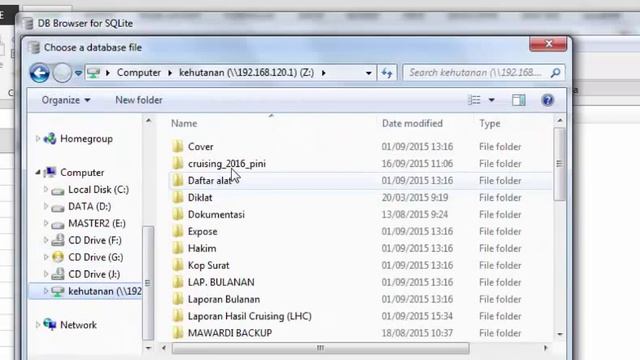Select CD Drive (G:)
The width and height of the screenshot is (640, 360).
(96, 258)
